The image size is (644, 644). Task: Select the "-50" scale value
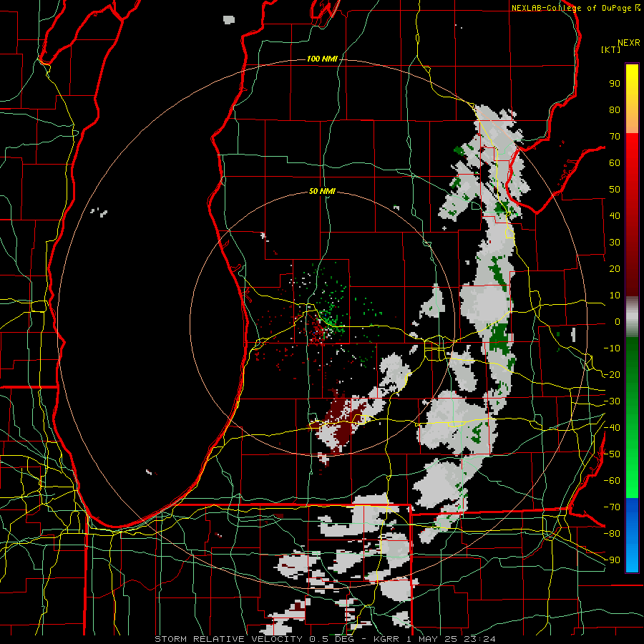click(x=612, y=454)
